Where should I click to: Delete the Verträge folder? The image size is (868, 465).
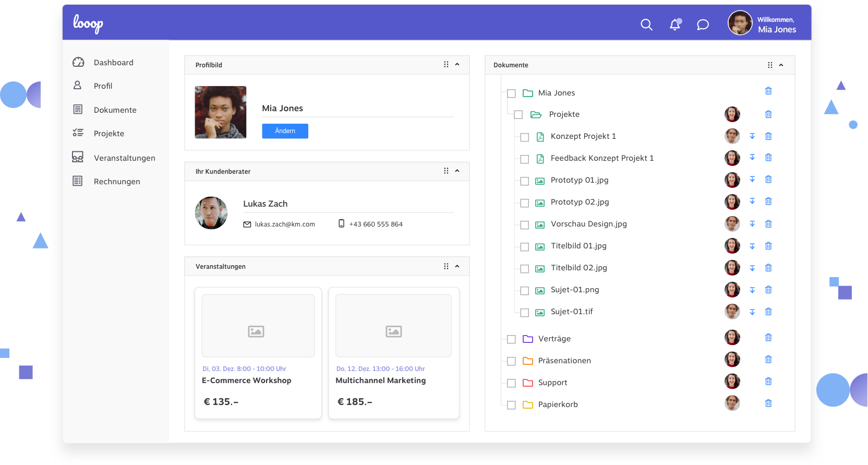coord(768,338)
